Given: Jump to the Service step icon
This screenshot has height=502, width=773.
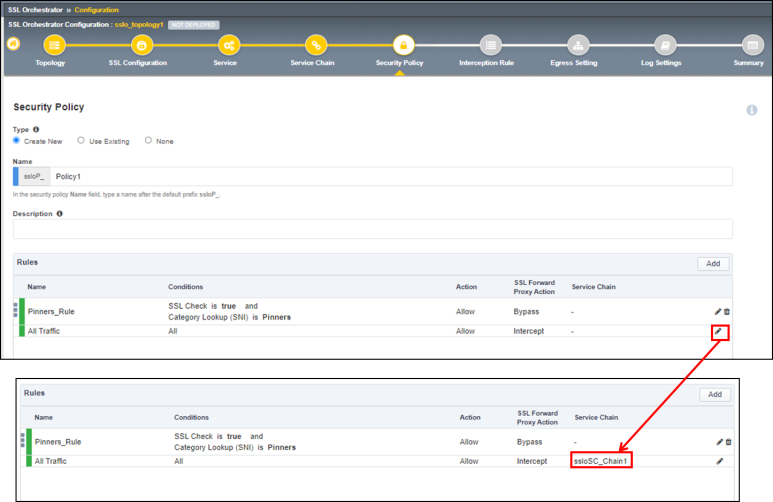Looking at the screenshot, I should pyautogui.click(x=229, y=45).
